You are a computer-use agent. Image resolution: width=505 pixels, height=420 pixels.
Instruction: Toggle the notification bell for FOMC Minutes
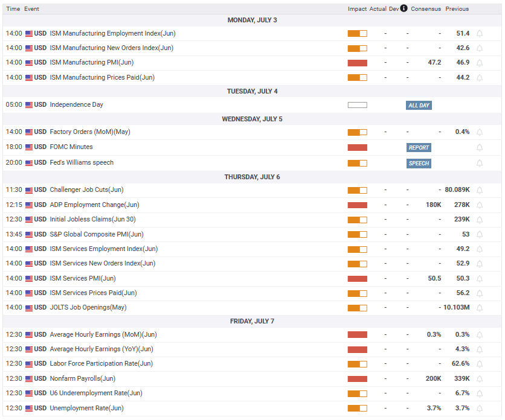click(x=480, y=147)
